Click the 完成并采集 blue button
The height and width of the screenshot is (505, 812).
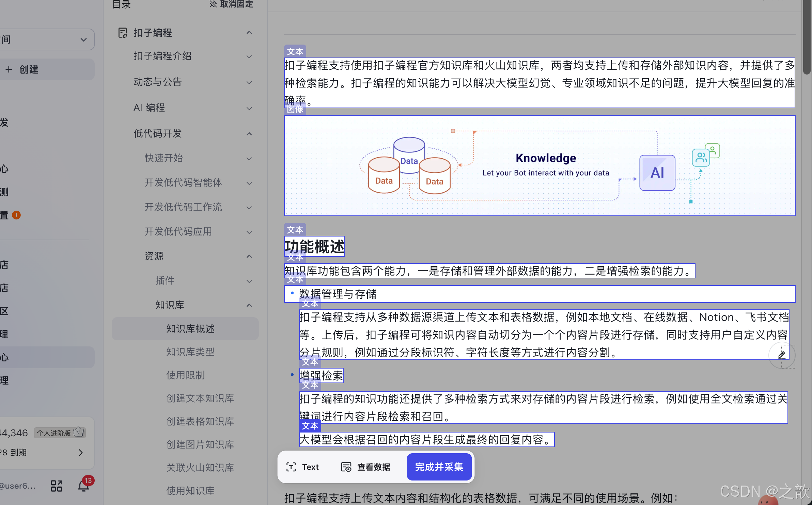(x=439, y=467)
